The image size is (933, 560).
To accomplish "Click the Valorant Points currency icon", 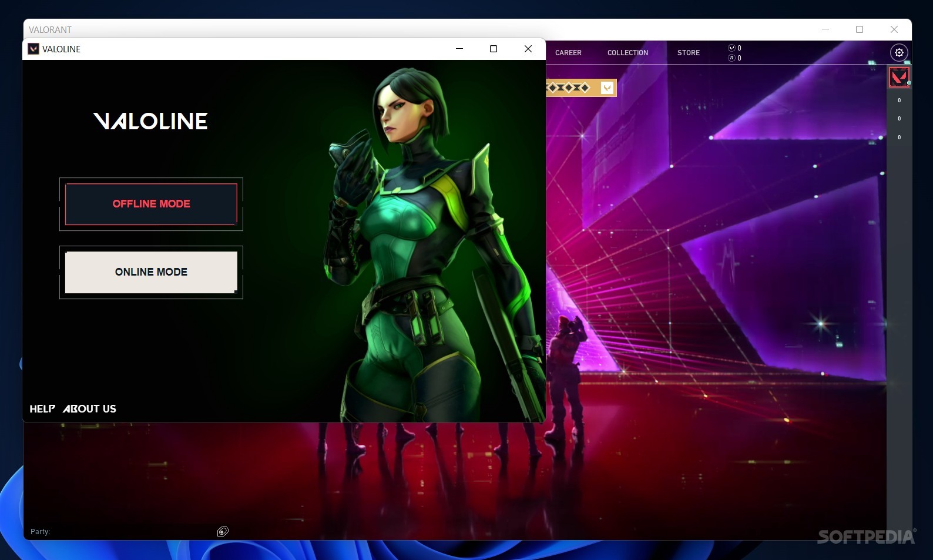I will (731, 48).
